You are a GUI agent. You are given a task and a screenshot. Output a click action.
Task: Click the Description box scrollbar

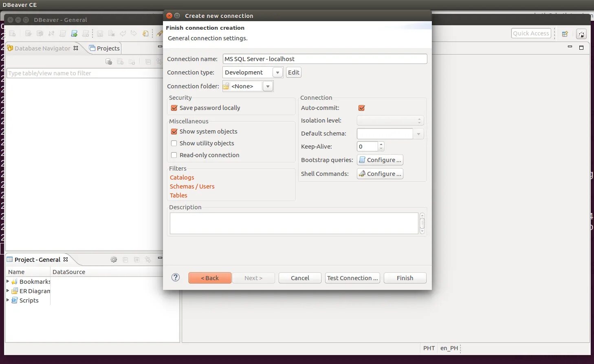point(422,223)
